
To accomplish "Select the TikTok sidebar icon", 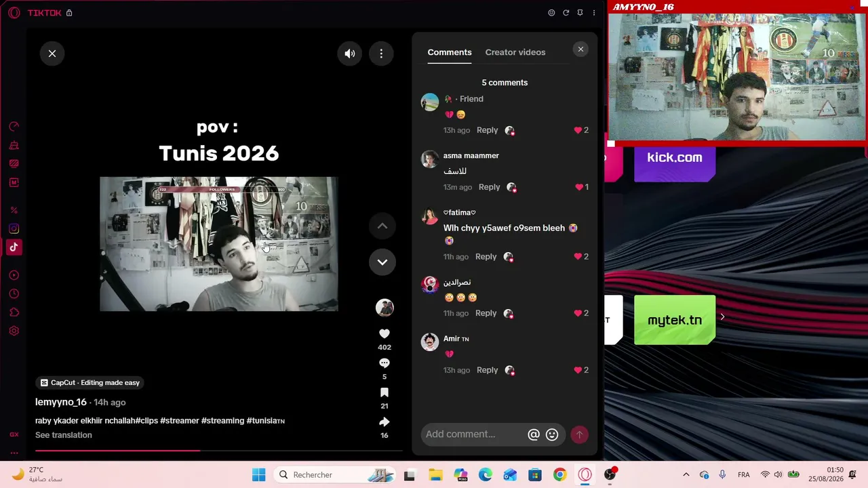I will coord(14,247).
